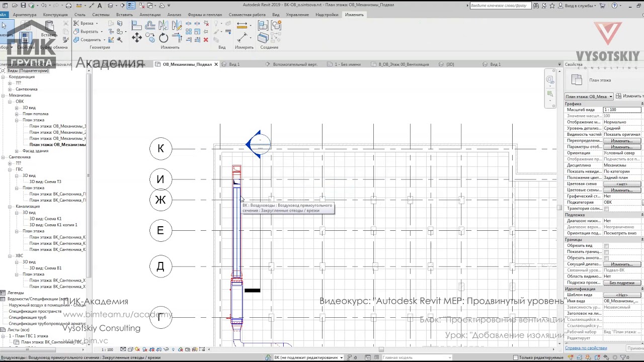Close the 'ОВ_Механизмы_Подвал' view tab
Screen dimensions: 644x362
[x=216, y=64]
